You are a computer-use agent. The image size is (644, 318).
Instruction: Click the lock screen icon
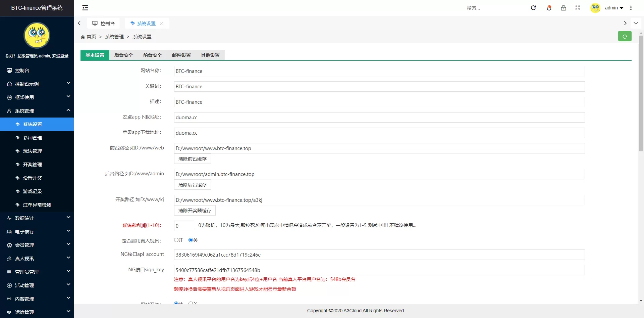[x=563, y=8]
